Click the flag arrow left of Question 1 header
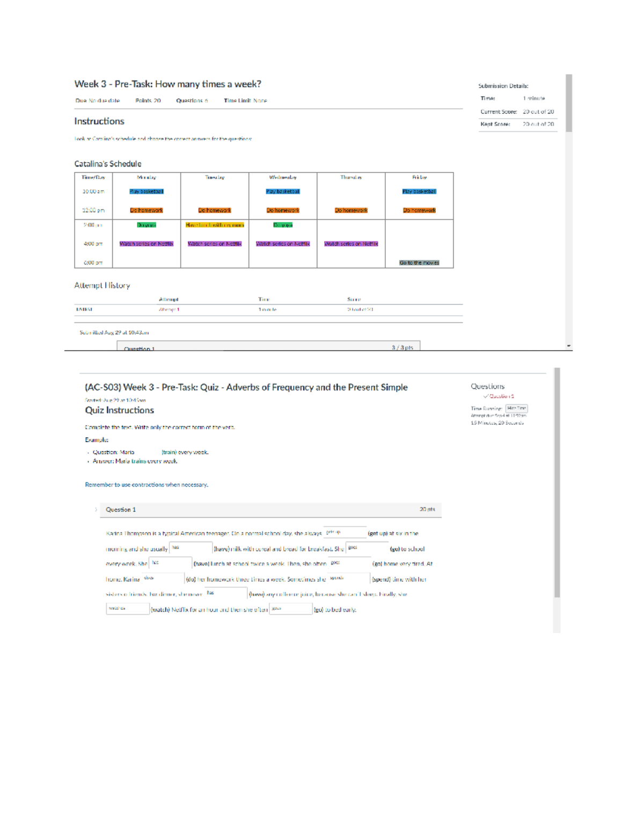The height and width of the screenshot is (834, 644). click(96, 510)
